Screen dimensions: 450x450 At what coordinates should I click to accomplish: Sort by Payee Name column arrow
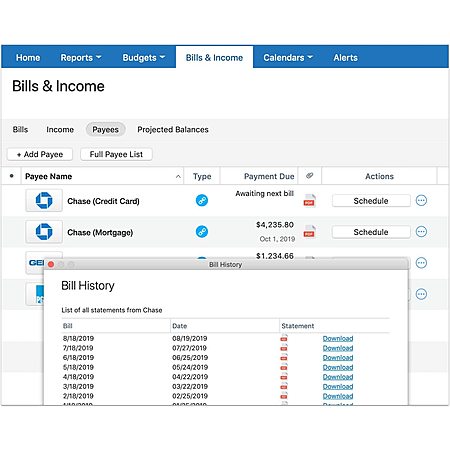point(178,176)
